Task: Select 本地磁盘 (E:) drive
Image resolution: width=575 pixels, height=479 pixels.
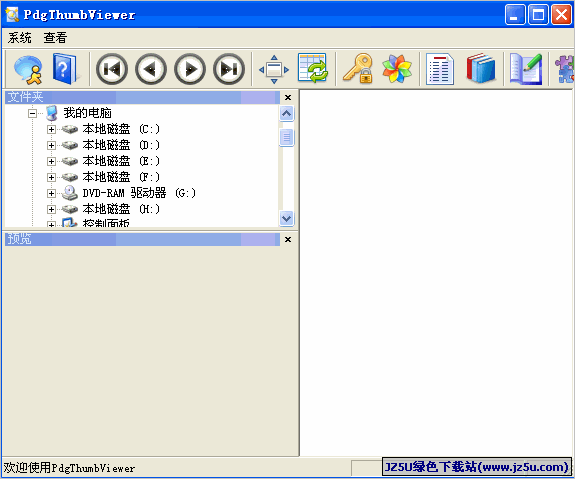Action: [121, 161]
